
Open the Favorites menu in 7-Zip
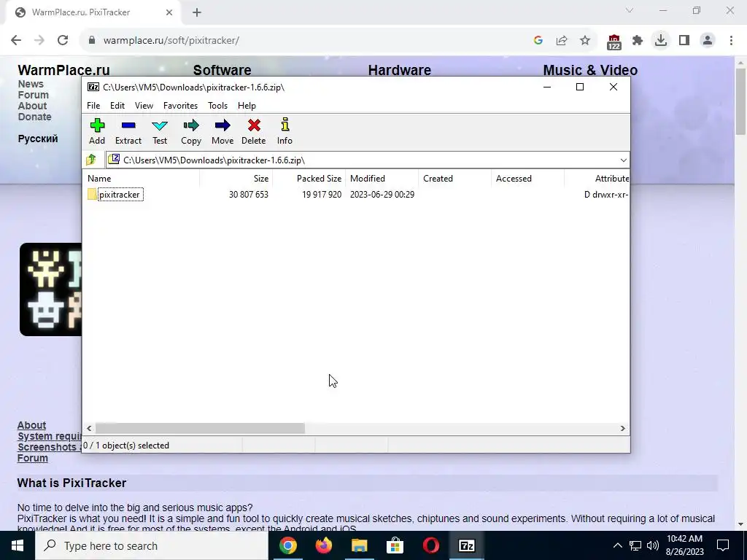click(x=180, y=106)
